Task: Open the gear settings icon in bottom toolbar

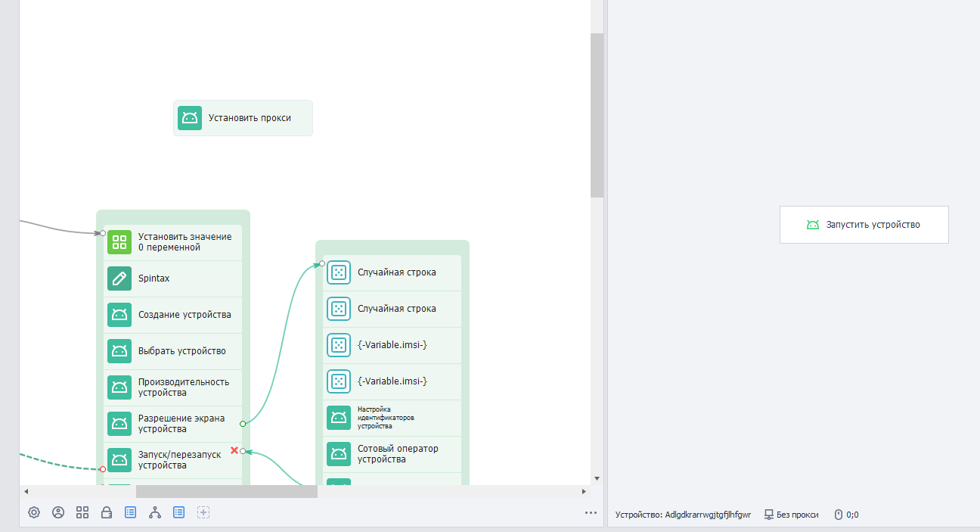Action: [x=34, y=512]
